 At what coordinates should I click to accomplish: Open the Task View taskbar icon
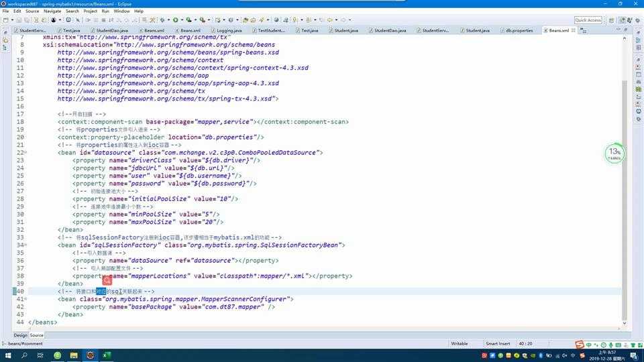(x=40, y=355)
